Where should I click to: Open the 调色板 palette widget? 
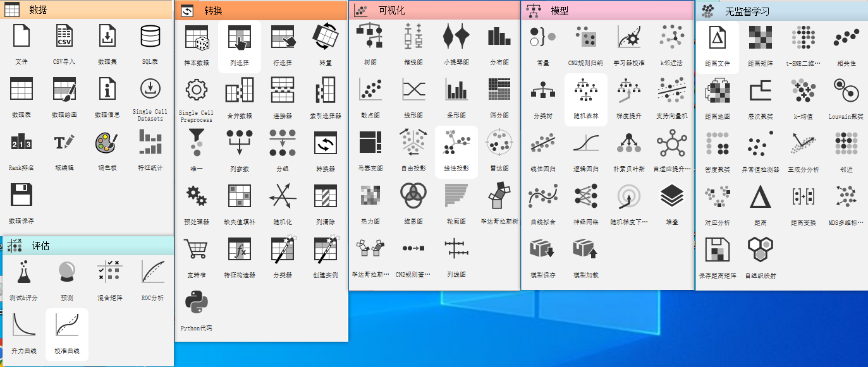point(107,142)
